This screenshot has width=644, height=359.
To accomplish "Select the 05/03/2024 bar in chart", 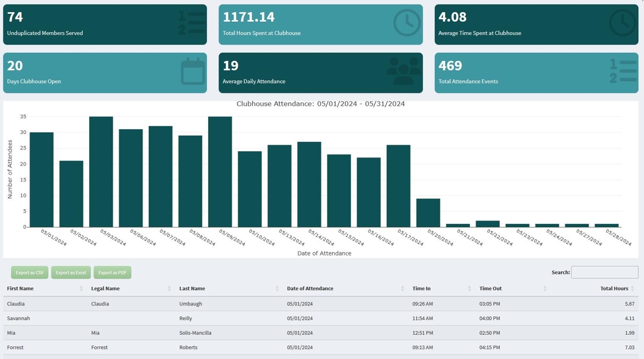I will click(x=101, y=172).
